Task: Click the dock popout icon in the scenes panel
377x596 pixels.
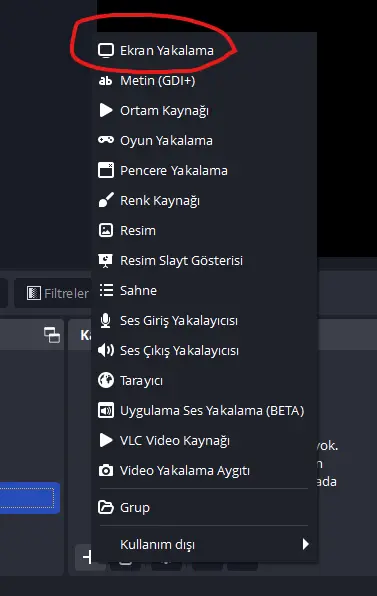Action: click(x=52, y=335)
